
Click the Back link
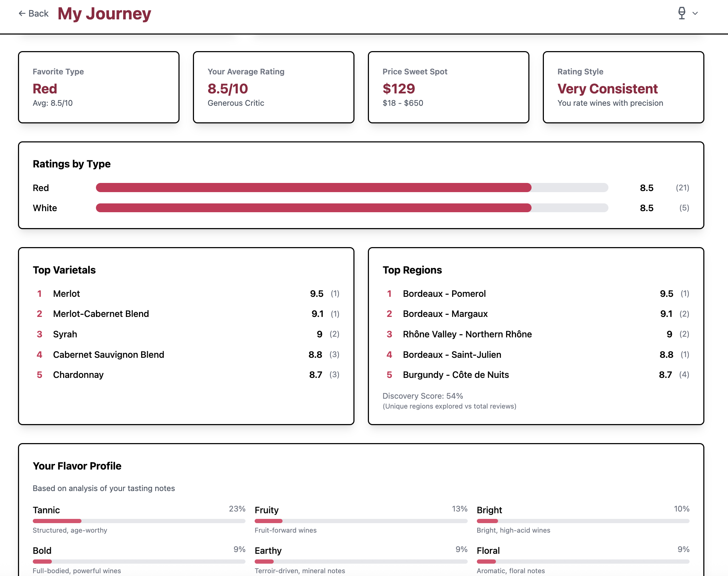pyautogui.click(x=34, y=13)
